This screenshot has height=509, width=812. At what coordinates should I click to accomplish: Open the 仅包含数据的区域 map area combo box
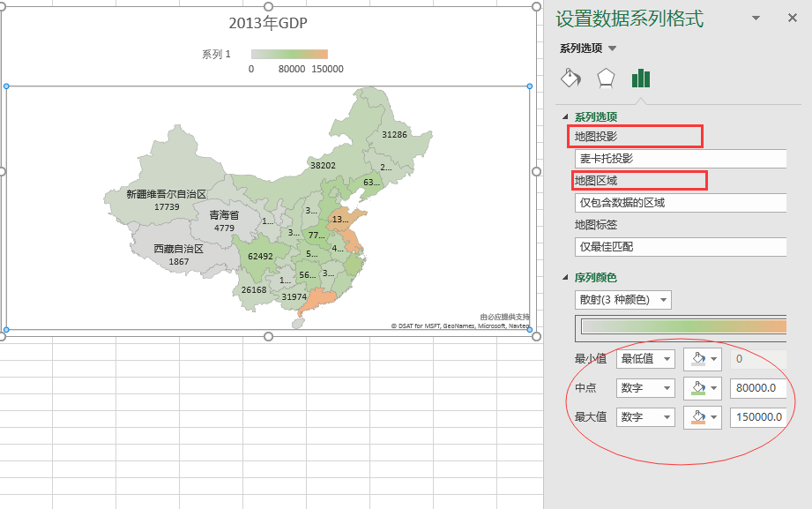coord(681,203)
